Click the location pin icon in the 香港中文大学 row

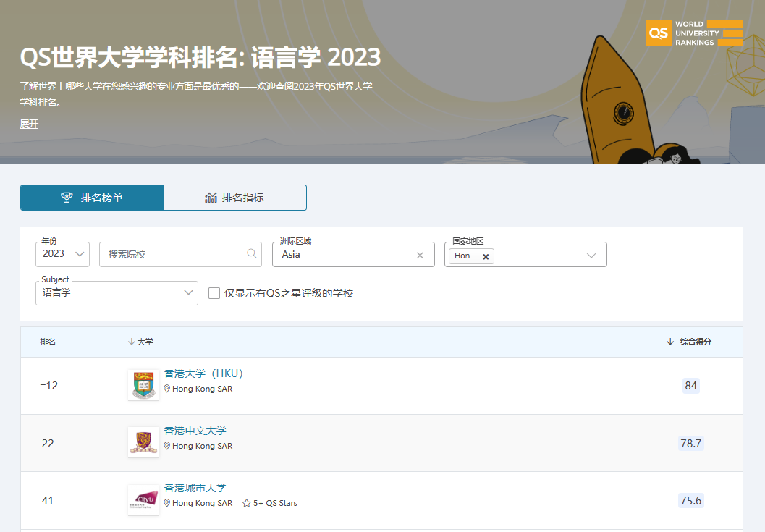click(x=167, y=446)
